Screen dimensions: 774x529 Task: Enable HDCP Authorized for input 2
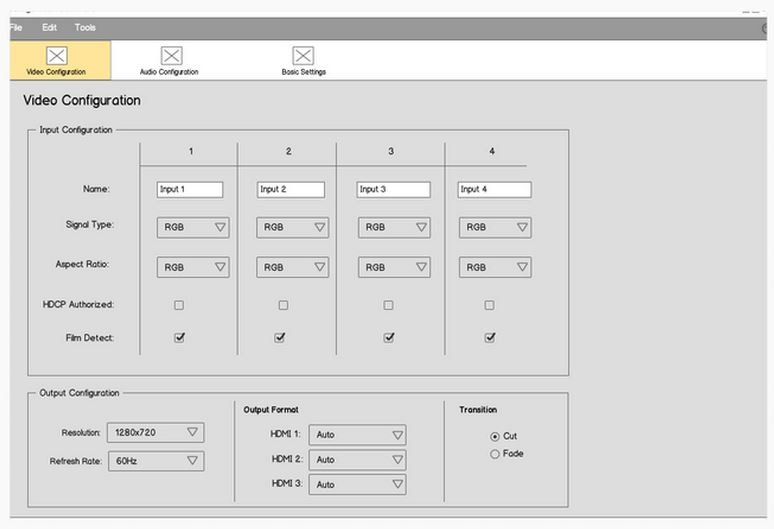click(283, 305)
